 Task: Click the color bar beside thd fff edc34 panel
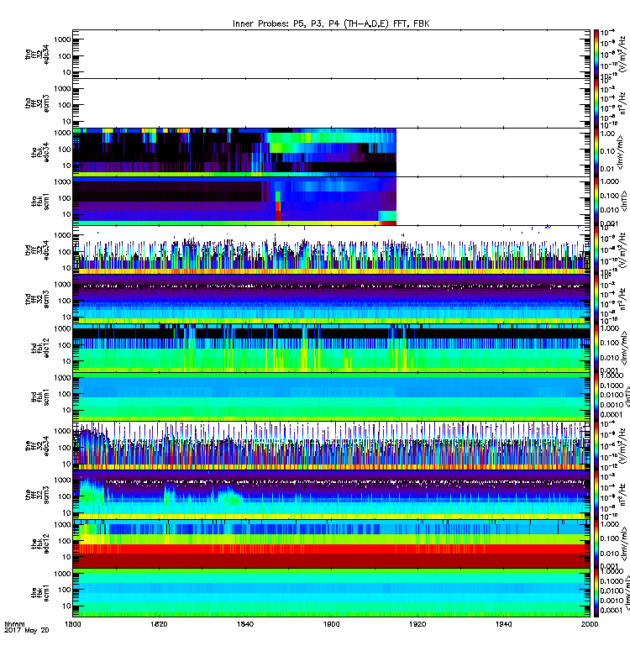pos(596,249)
